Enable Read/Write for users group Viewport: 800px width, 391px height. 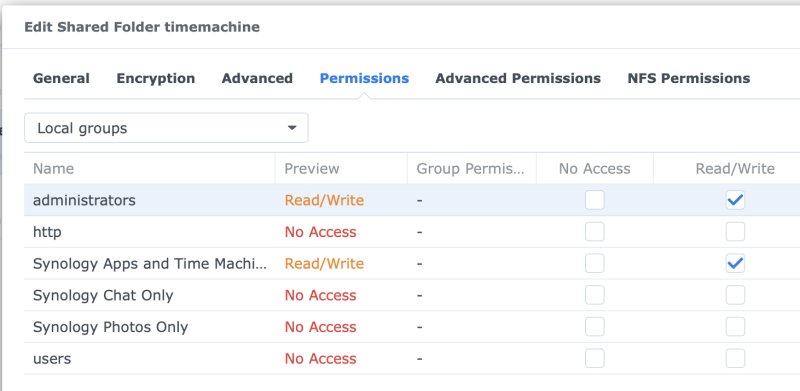point(735,358)
